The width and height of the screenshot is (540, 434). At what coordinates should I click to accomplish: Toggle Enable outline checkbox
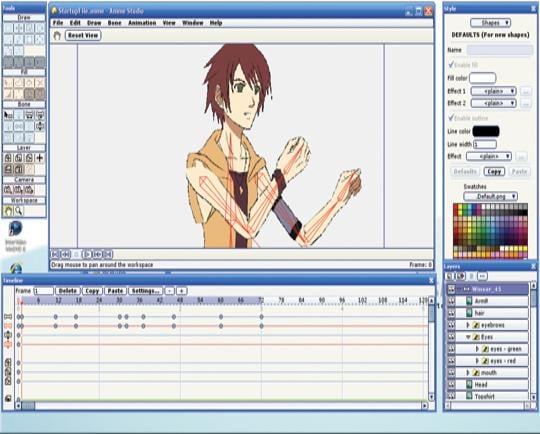coord(451,118)
